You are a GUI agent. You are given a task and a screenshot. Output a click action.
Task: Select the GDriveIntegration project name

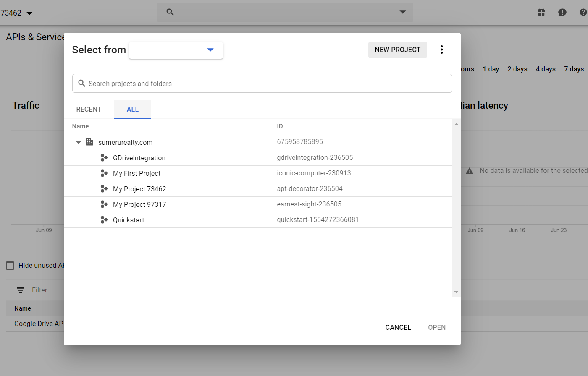[x=139, y=158]
